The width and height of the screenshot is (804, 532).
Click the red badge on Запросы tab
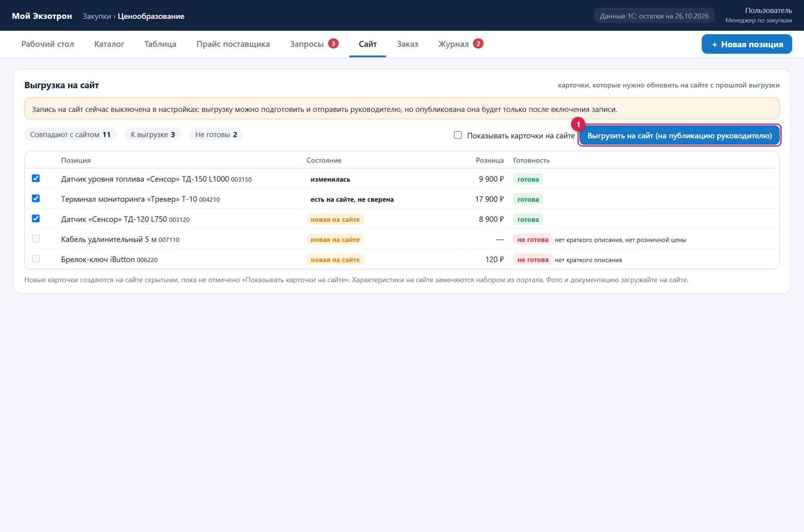pyautogui.click(x=333, y=44)
